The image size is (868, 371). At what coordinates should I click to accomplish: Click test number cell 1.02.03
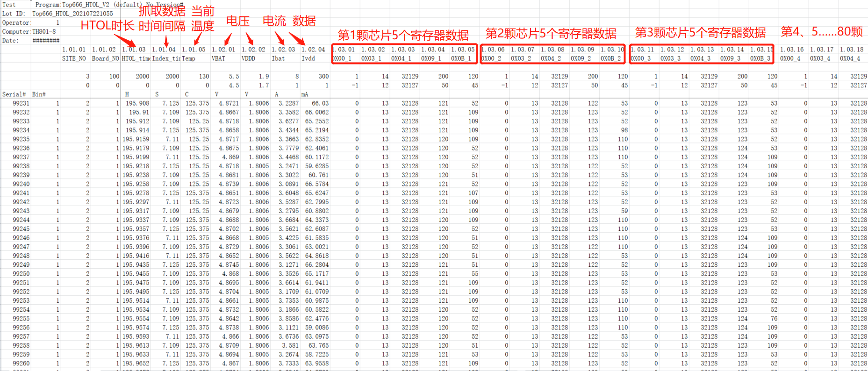283,49
